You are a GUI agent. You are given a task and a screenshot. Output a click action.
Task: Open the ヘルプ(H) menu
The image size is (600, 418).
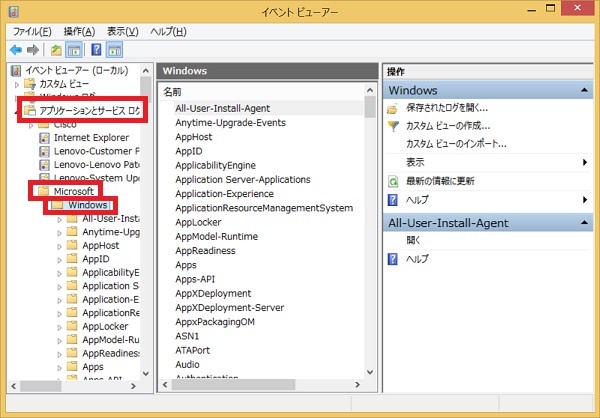coord(168,31)
